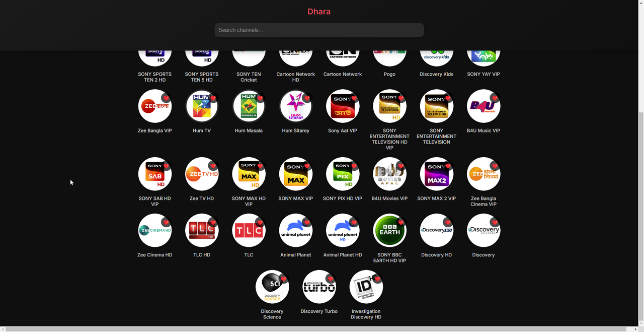
Task: Open the TLC HD channel logo
Action: click(202, 231)
